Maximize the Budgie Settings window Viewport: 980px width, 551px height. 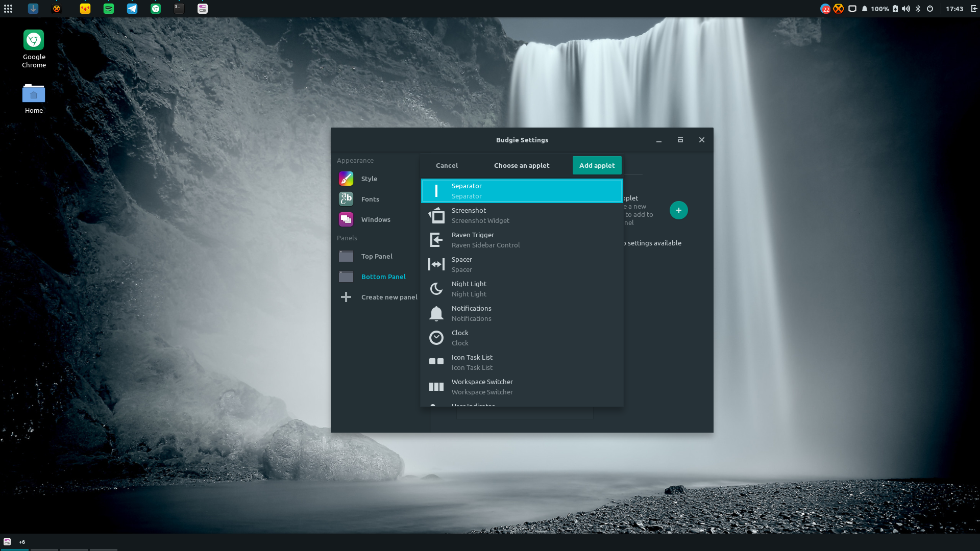pyautogui.click(x=680, y=140)
